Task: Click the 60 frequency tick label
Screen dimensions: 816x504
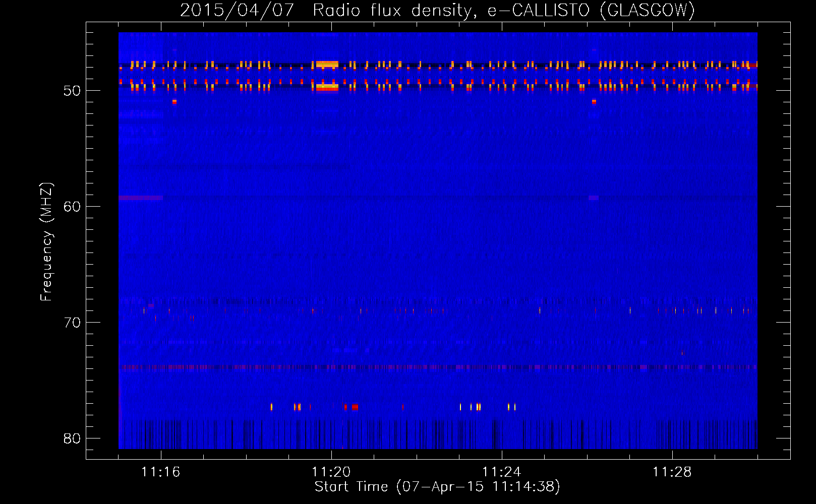Action: pos(72,207)
